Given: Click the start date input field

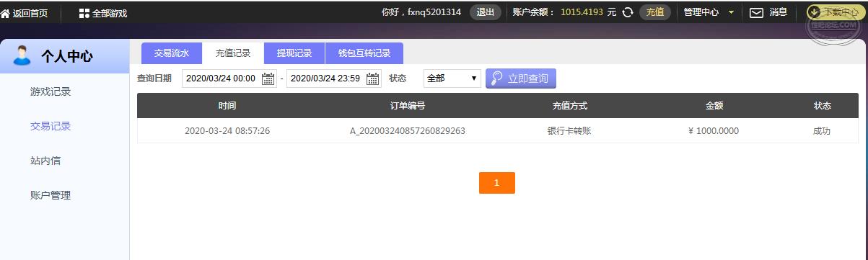Looking at the screenshot, I should coord(221,79).
